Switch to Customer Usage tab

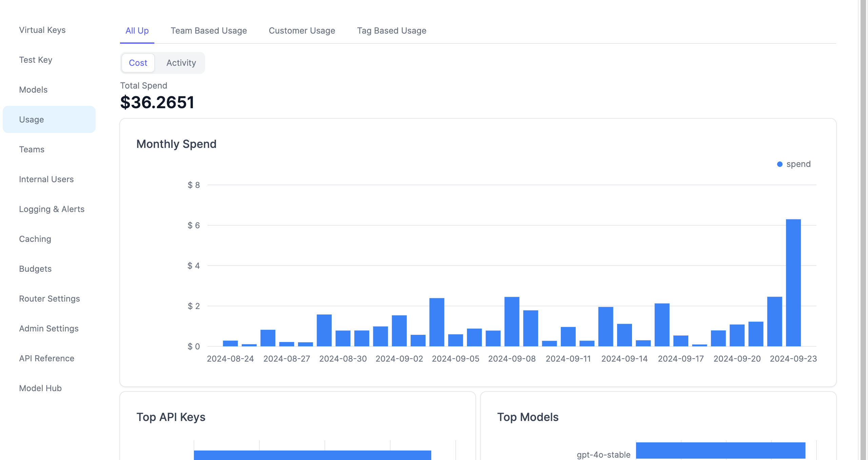pyautogui.click(x=302, y=31)
